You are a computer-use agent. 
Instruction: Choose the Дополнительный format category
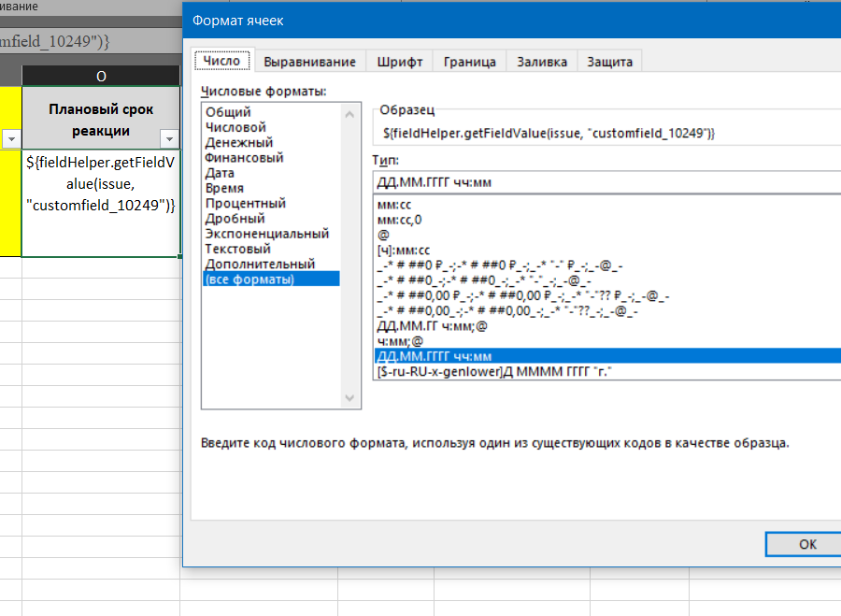click(x=271, y=264)
